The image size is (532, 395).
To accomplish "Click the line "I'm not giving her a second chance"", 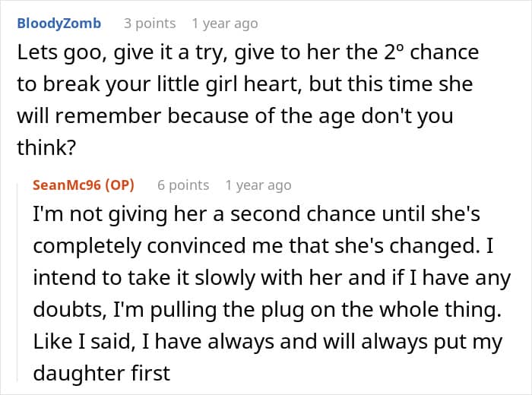I will click(x=257, y=214).
